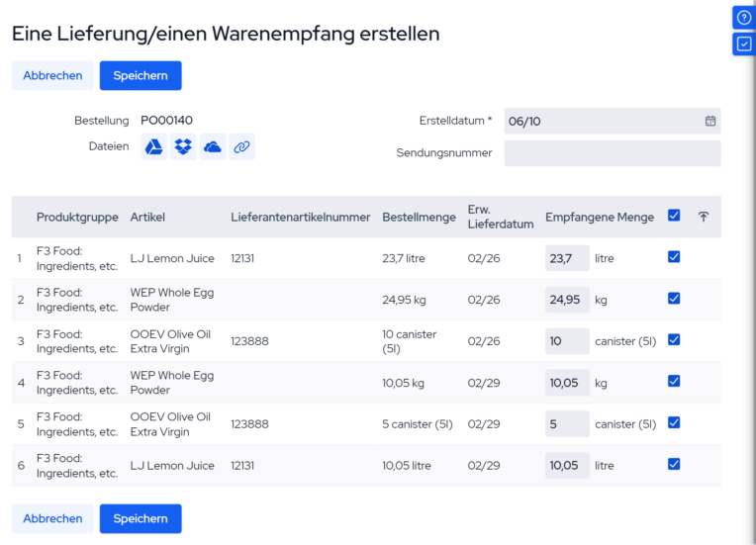Screen dimensions: 756x545
Task: Edit received quantity 10,05 litre field
Action: [567, 466]
